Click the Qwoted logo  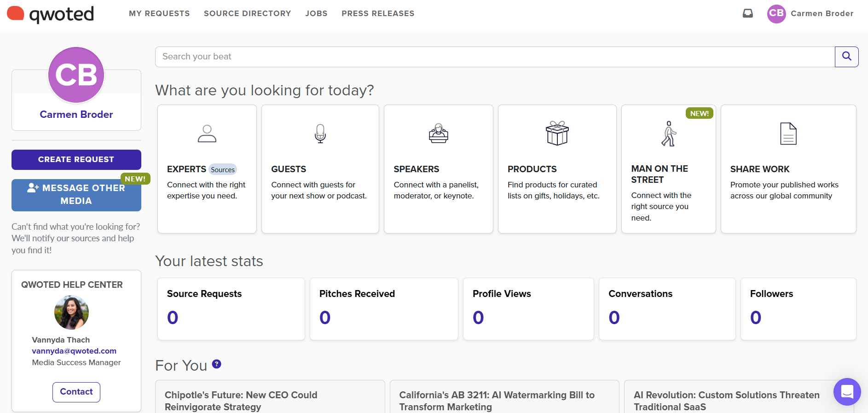click(x=50, y=14)
